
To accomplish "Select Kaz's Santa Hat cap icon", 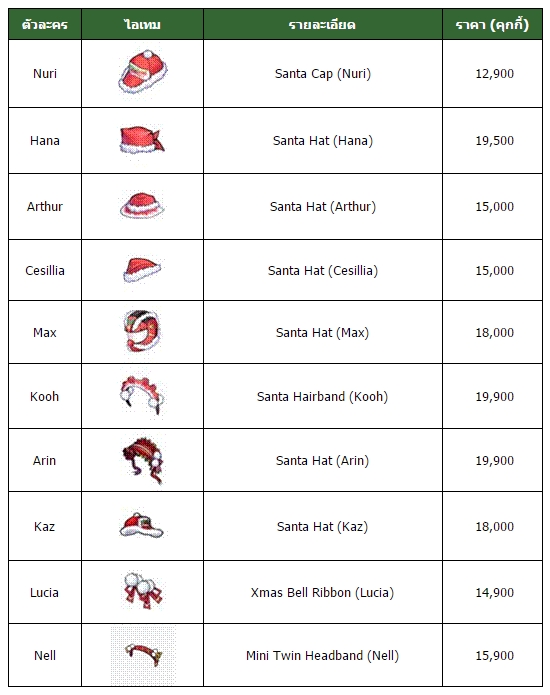I will [x=142, y=525].
